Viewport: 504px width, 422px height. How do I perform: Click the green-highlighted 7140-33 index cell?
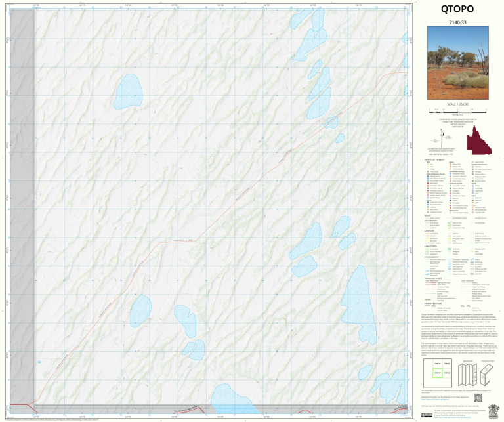click(438, 373)
